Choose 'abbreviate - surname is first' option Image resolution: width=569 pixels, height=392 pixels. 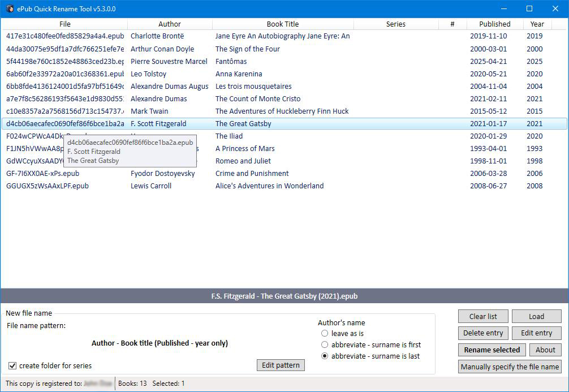tap(325, 344)
